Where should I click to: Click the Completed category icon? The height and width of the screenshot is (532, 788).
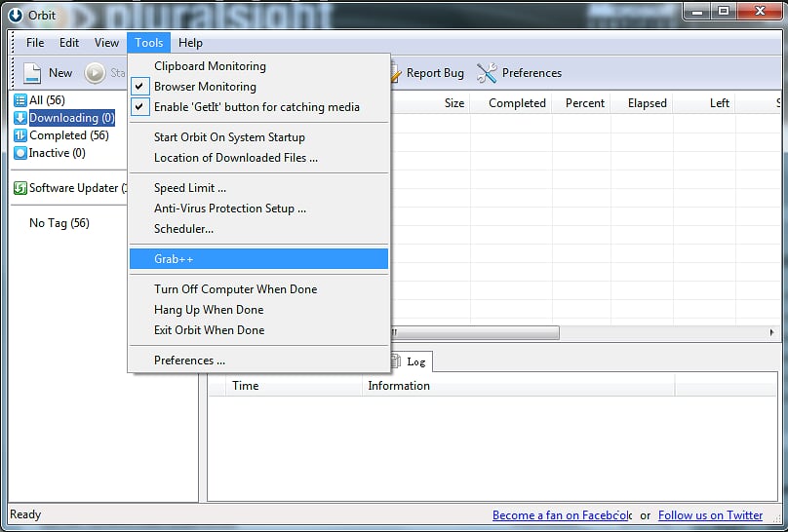(20, 135)
